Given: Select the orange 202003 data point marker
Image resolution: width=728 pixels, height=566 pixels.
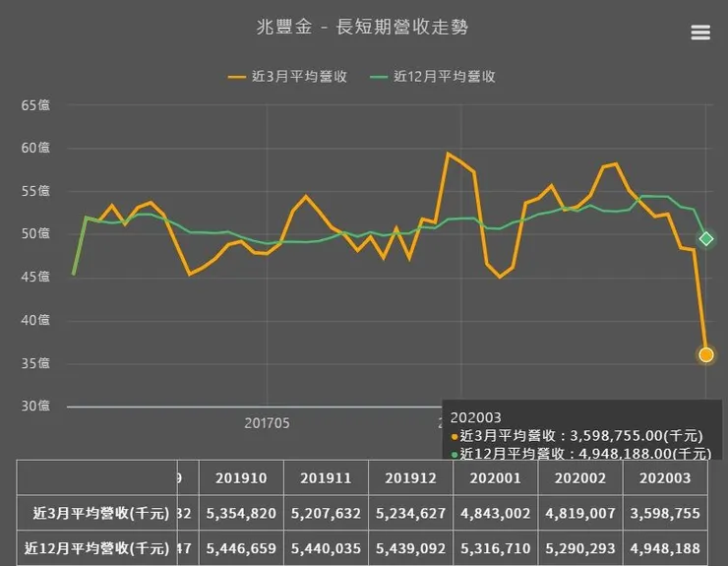Looking at the screenshot, I should coord(705,355).
